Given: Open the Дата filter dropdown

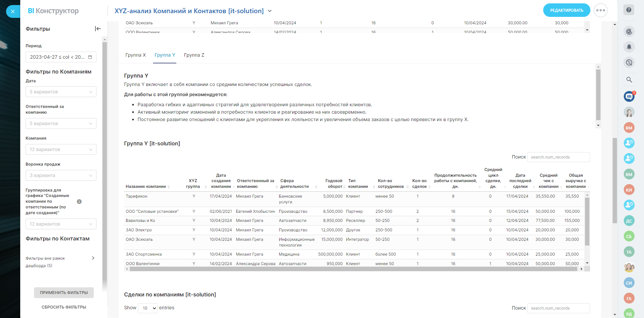Looking at the screenshot, I should tap(61, 92).
